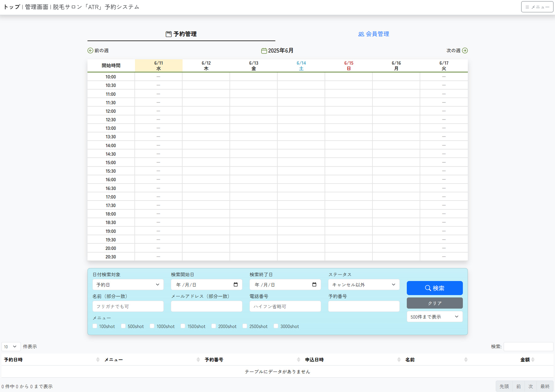Focus the 名前（部分一致）input field
555x392 pixels.
pyautogui.click(x=128, y=306)
